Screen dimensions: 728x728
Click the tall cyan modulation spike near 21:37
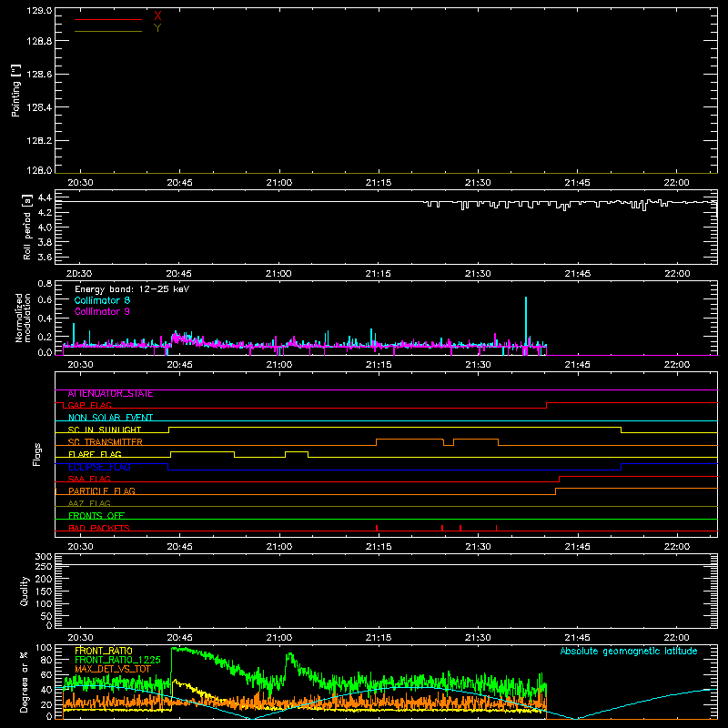tap(526, 323)
